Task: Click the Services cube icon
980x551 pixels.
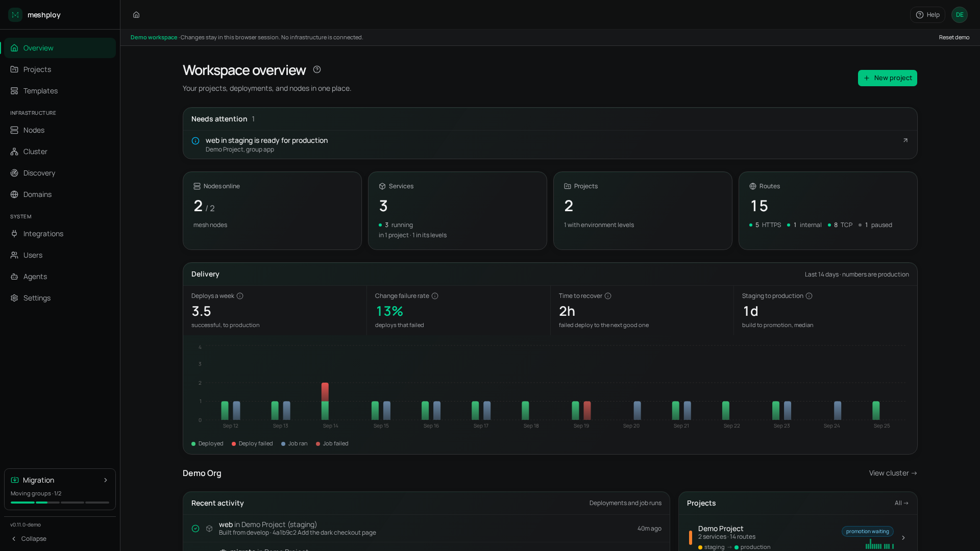Action: 382,186
